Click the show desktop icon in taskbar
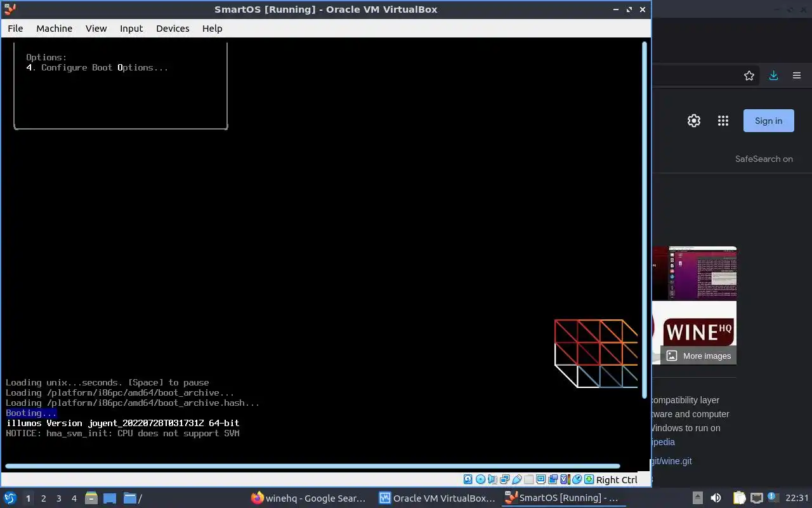Screen dimensions: 812x508 click(110, 498)
